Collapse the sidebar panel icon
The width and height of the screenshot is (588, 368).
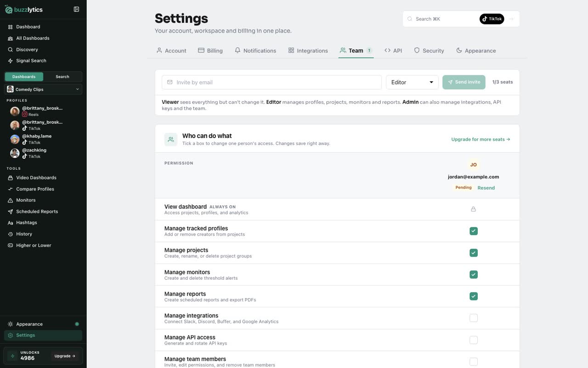tap(76, 9)
